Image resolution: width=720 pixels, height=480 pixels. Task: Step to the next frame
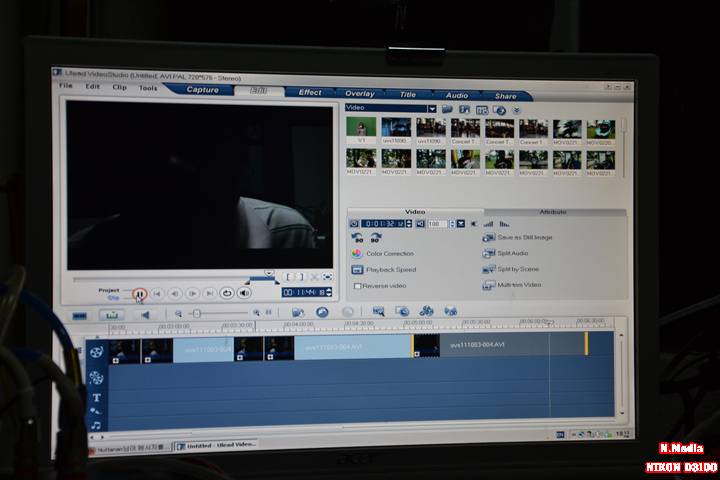(192, 294)
